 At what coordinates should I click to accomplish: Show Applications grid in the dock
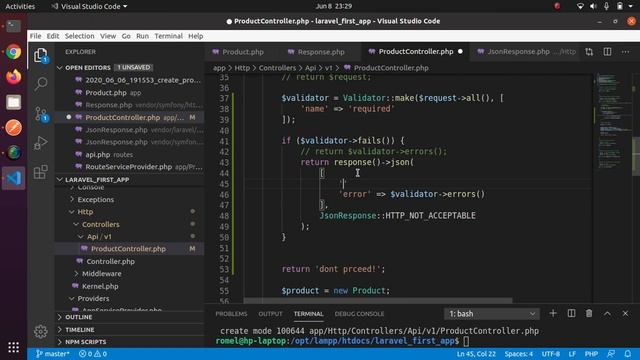point(13,347)
